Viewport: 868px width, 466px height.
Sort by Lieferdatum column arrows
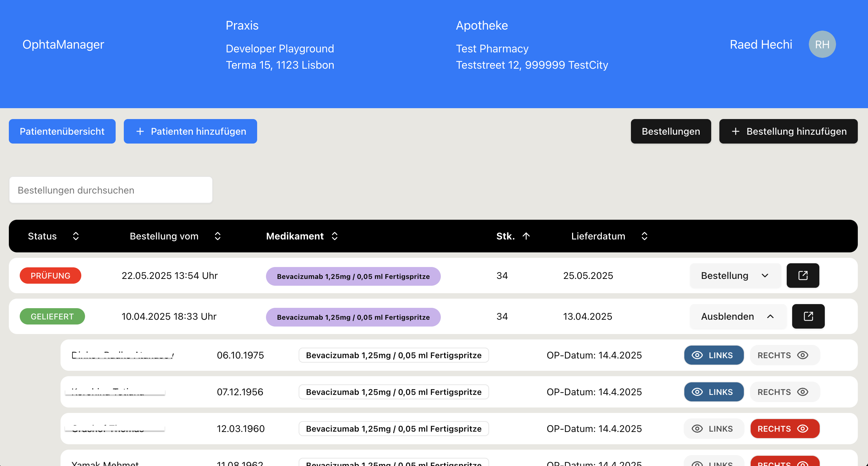(x=644, y=236)
